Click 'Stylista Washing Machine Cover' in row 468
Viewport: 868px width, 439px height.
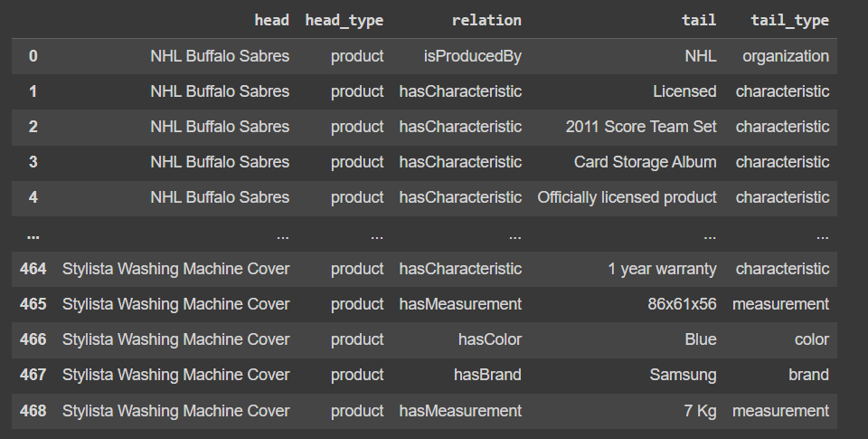coord(176,411)
